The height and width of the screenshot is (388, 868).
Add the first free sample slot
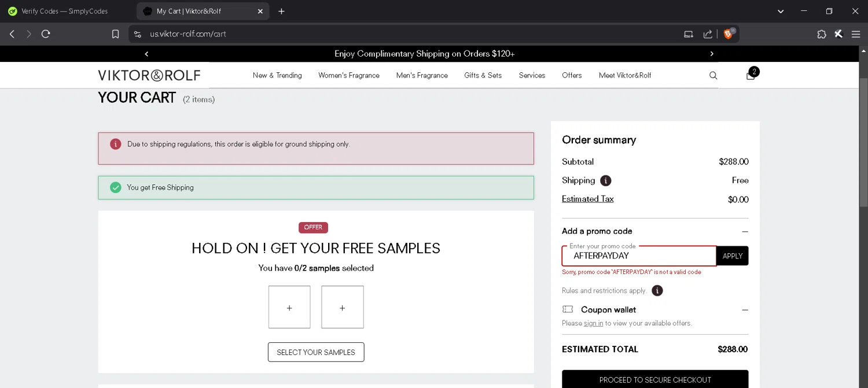(289, 307)
